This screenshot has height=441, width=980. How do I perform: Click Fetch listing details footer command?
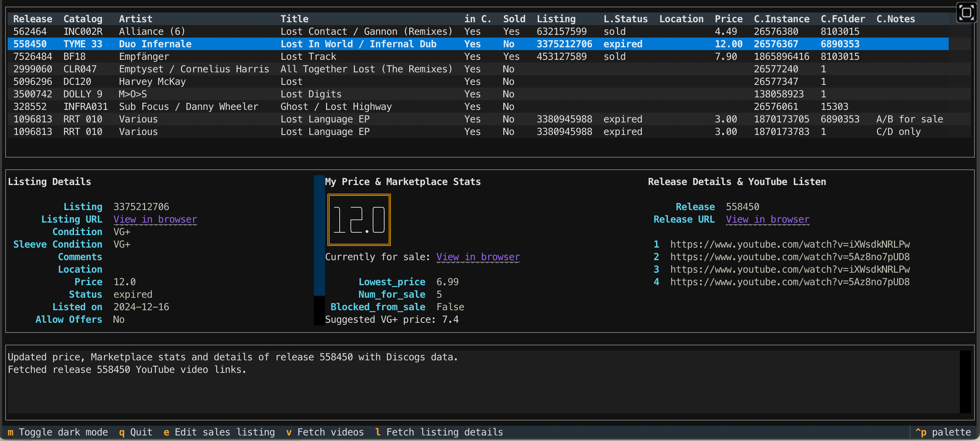click(440, 432)
